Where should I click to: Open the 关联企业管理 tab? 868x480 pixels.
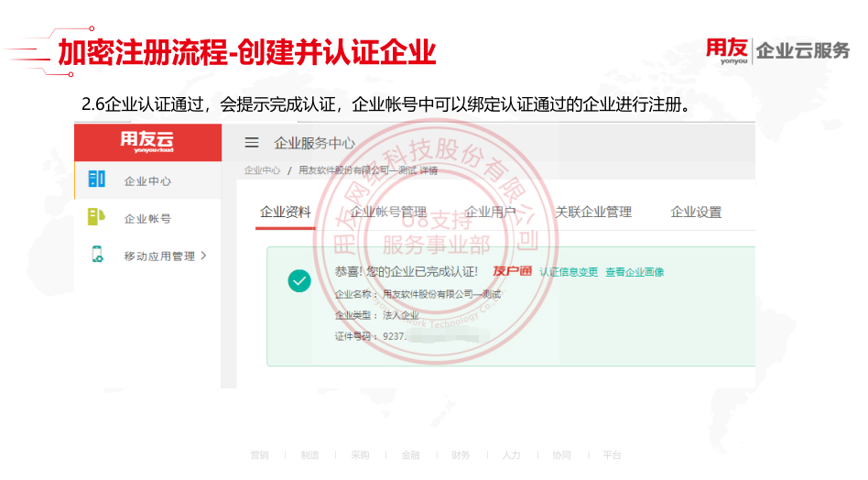point(593,212)
